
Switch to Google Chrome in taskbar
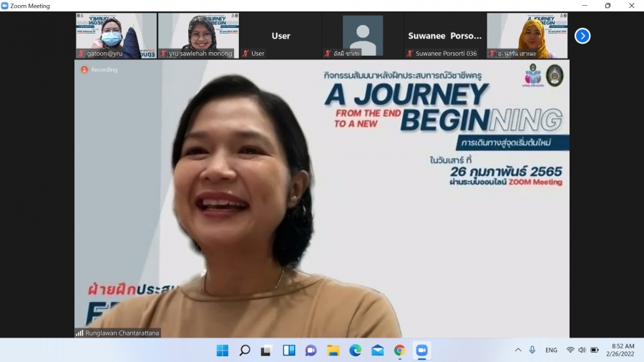point(399,350)
